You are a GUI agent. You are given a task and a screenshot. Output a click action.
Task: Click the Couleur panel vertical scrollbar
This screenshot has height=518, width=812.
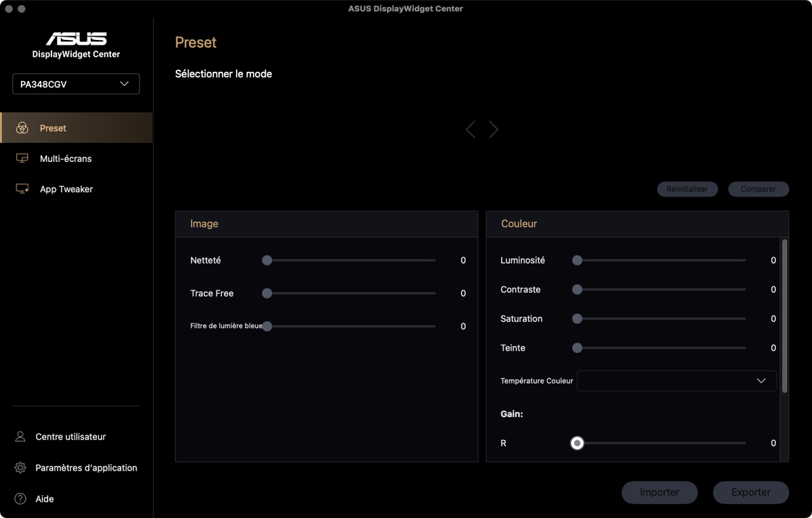click(784, 316)
